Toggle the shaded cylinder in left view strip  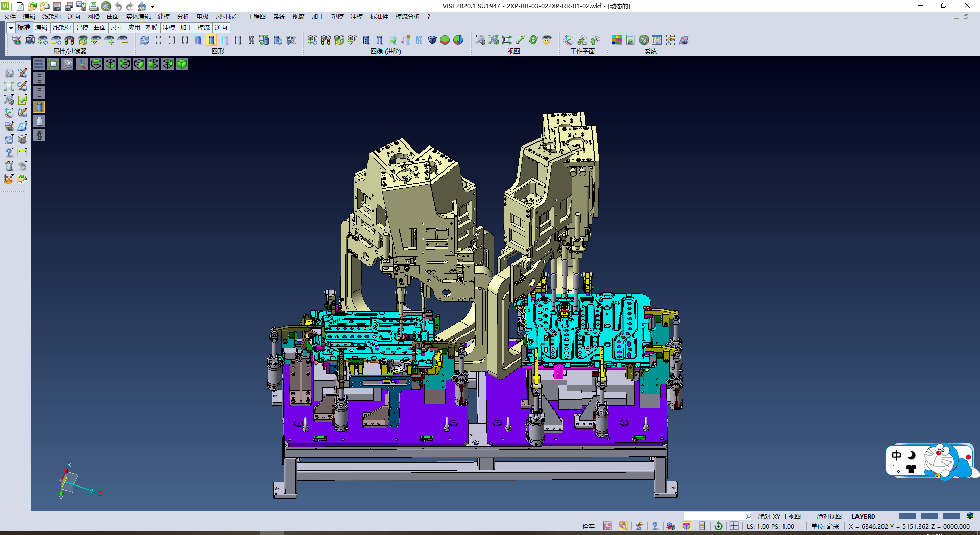(x=39, y=107)
